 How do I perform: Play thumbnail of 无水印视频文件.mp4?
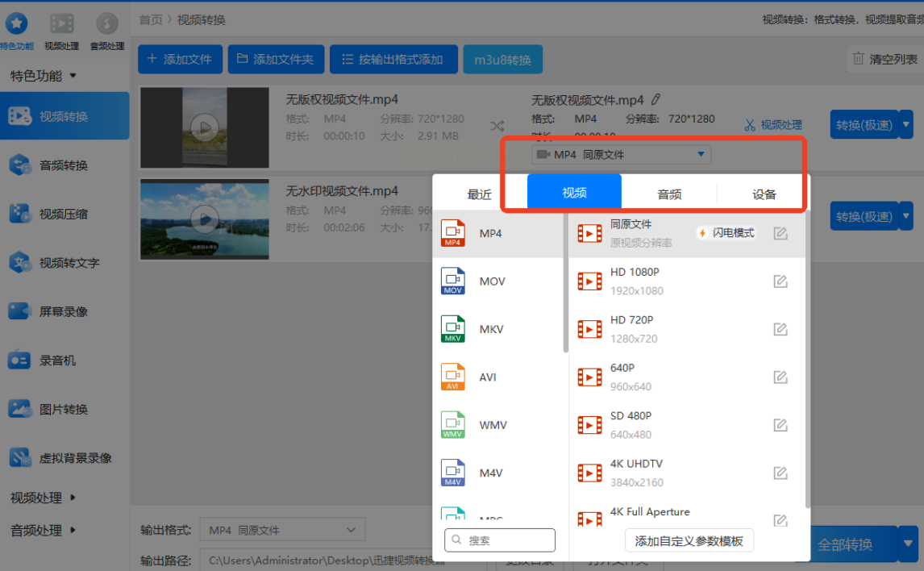tap(205, 219)
